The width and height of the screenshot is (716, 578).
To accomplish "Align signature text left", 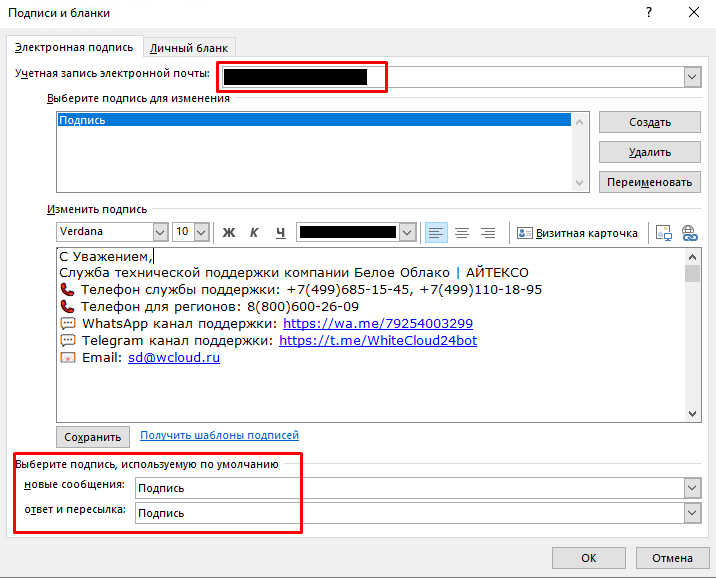I will pos(435,233).
